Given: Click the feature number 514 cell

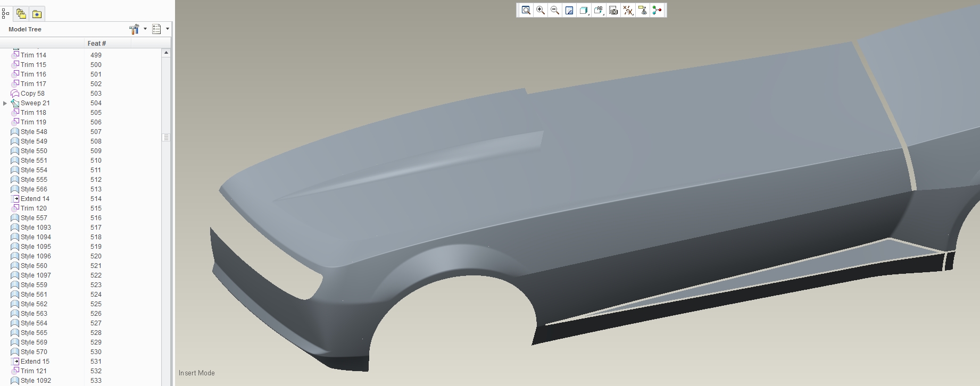Looking at the screenshot, I should [x=96, y=199].
